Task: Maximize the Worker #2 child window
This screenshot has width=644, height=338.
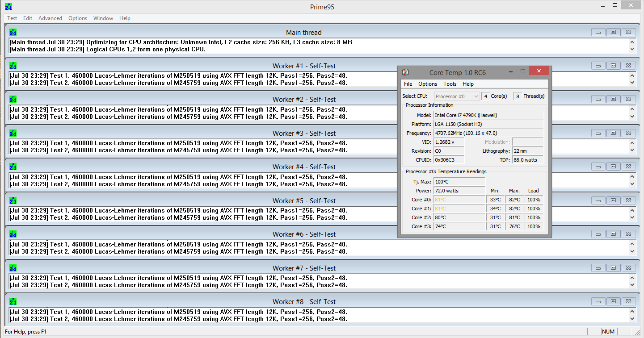Action: coord(614,99)
